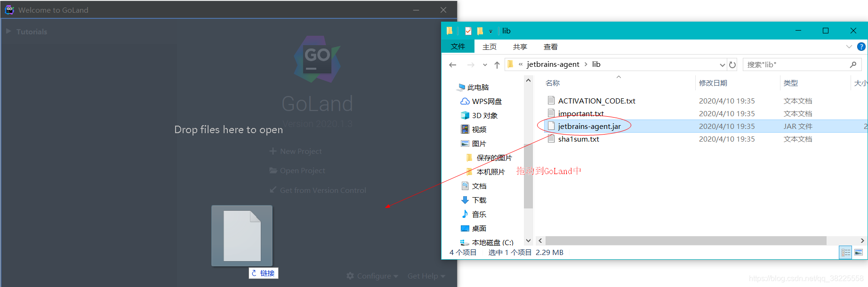The height and width of the screenshot is (287, 868).
Task: Switch to details view icon
Action: click(845, 253)
